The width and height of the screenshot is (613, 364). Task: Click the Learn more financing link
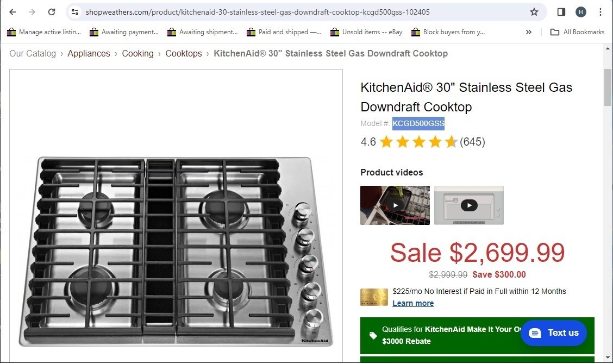click(x=413, y=303)
